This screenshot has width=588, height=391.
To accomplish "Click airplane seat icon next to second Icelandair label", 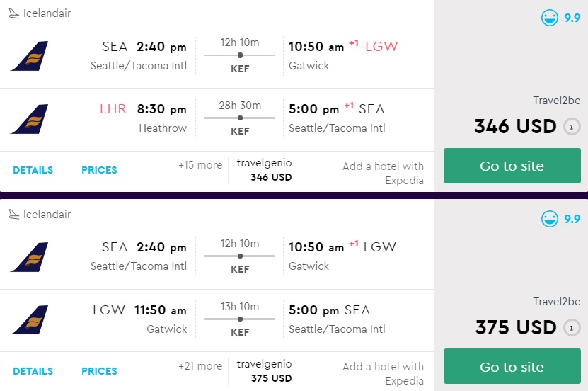I will (13, 215).
